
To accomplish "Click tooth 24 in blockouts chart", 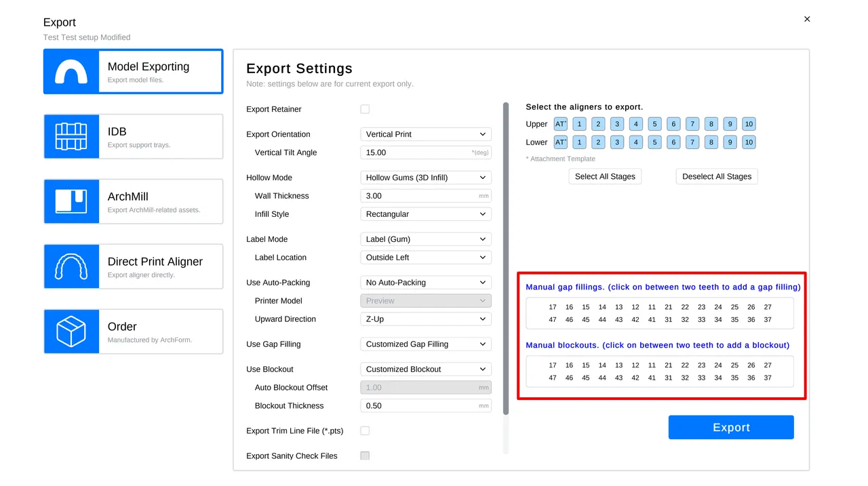I will [718, 365].
